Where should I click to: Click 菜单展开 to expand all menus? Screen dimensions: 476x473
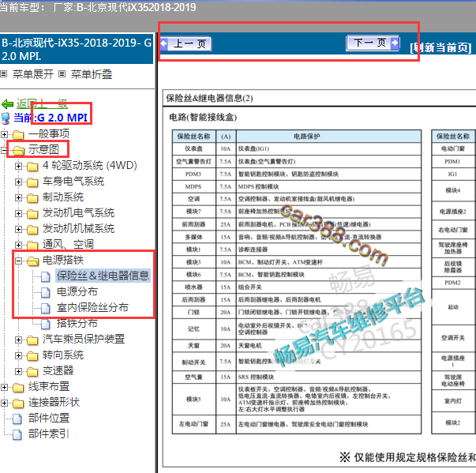[33, 74]
